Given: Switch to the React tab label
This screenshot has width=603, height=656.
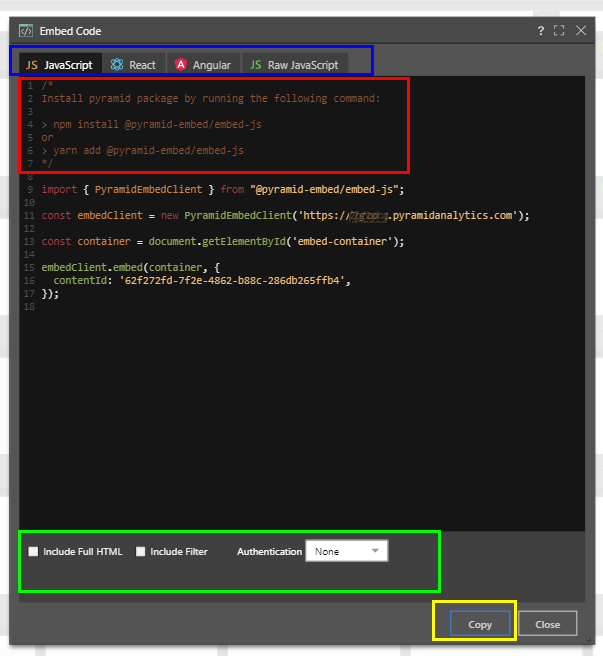Looking at the screenshot, I should point(143,65).
